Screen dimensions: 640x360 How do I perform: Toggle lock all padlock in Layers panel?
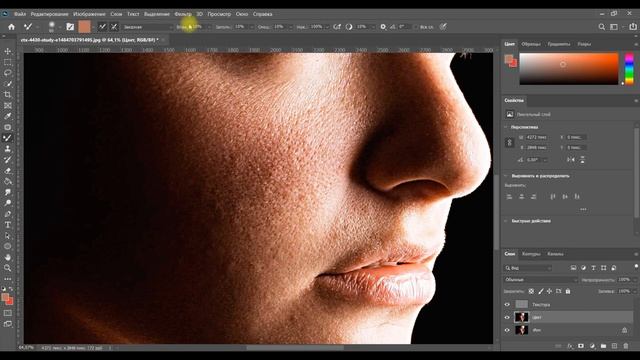(x=568, y=291)
